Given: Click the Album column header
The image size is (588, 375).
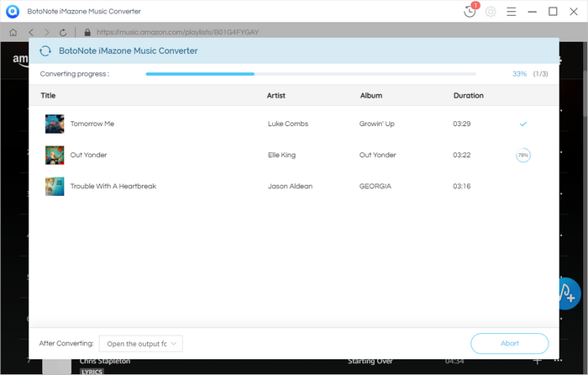Looking at the screenshot, I should [371, 95].
